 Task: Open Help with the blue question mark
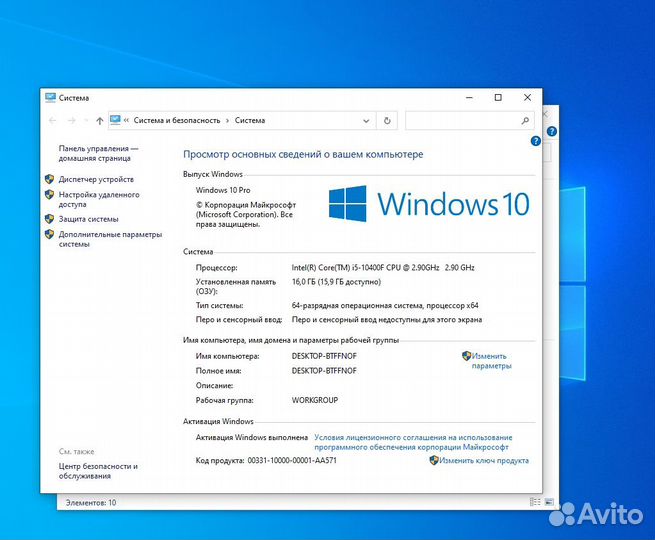pyautogui.click(x=535, y=141)
